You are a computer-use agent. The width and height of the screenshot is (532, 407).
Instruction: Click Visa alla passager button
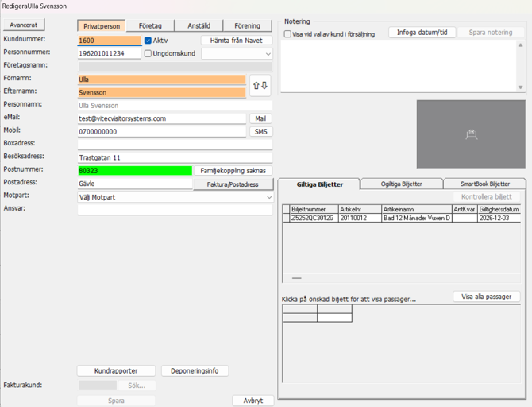pyautogui.click(x=487, y=297)
